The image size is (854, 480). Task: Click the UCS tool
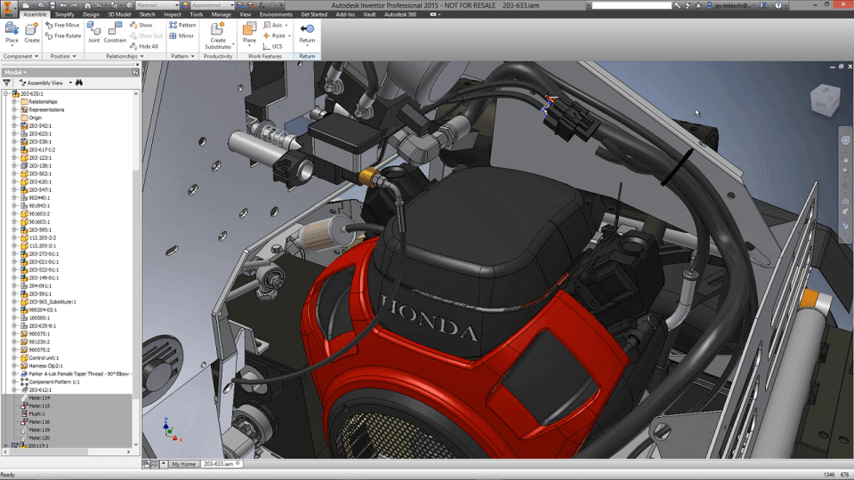pos(273,47)
